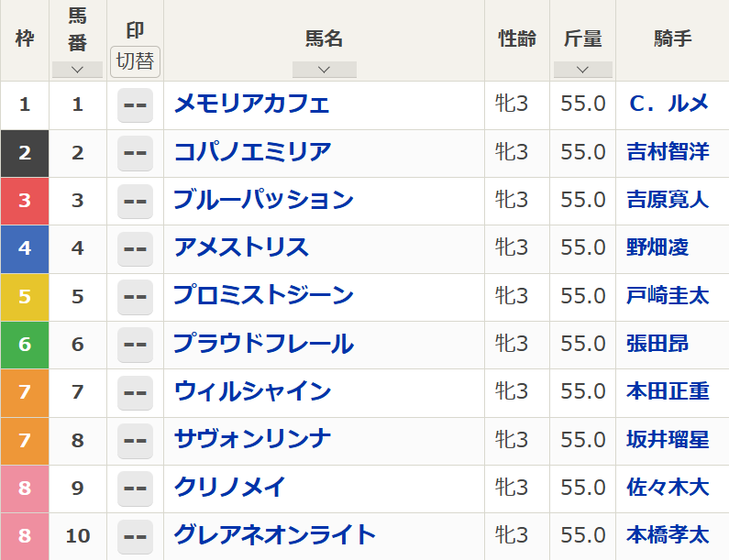Set mark for horse number 5

coord(135,296)
